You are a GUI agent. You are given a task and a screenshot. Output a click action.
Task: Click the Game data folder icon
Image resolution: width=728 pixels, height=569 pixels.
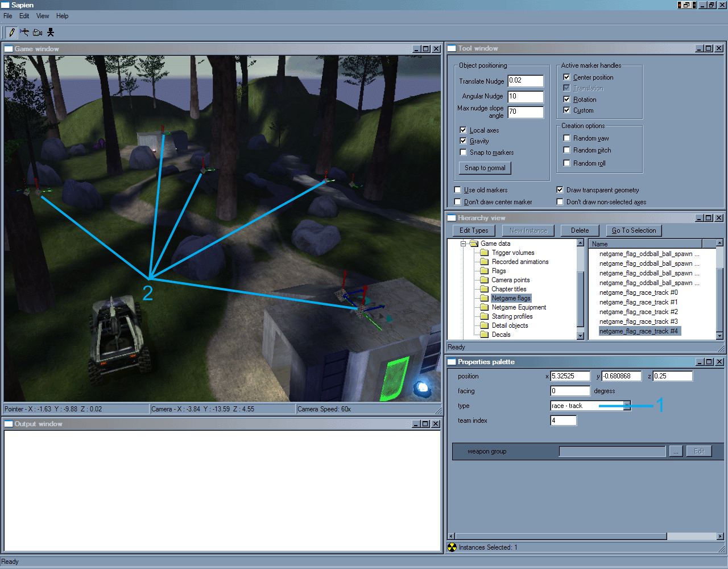pyautogui.click(x=474, y=244)
